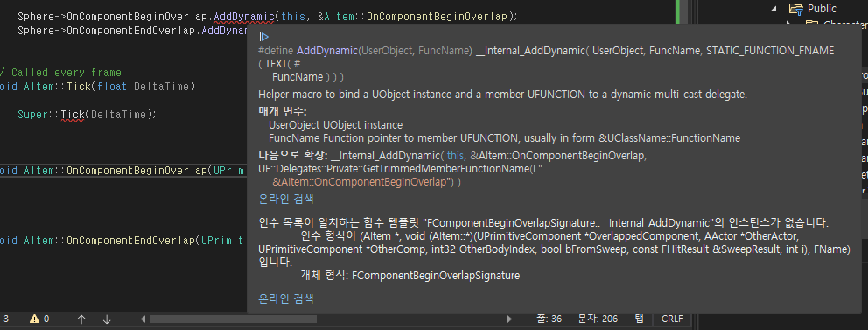Screen dimensions: 868x330
Task: Go to next issue with down arrow
Action: click(x=108, y=319)
